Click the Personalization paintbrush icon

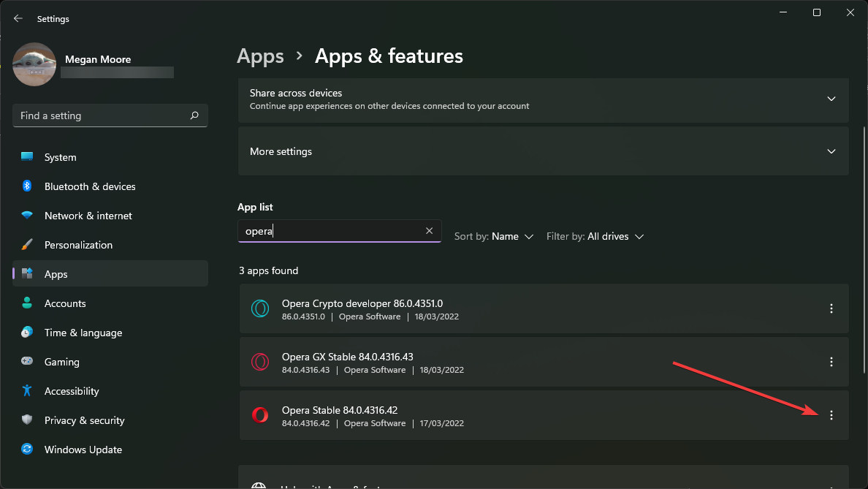(26, 244)
